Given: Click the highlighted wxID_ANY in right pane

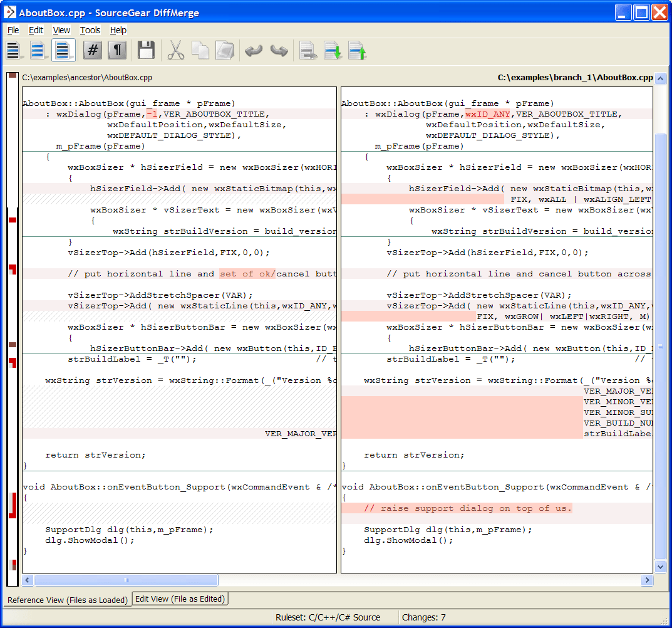Looking at the screenshot, I should (487, 114).
